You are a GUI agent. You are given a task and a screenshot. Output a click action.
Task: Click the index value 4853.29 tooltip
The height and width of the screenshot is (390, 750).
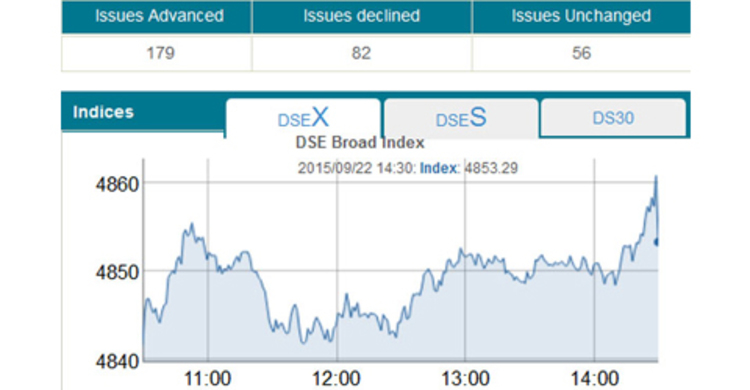(x=491, y=168)
